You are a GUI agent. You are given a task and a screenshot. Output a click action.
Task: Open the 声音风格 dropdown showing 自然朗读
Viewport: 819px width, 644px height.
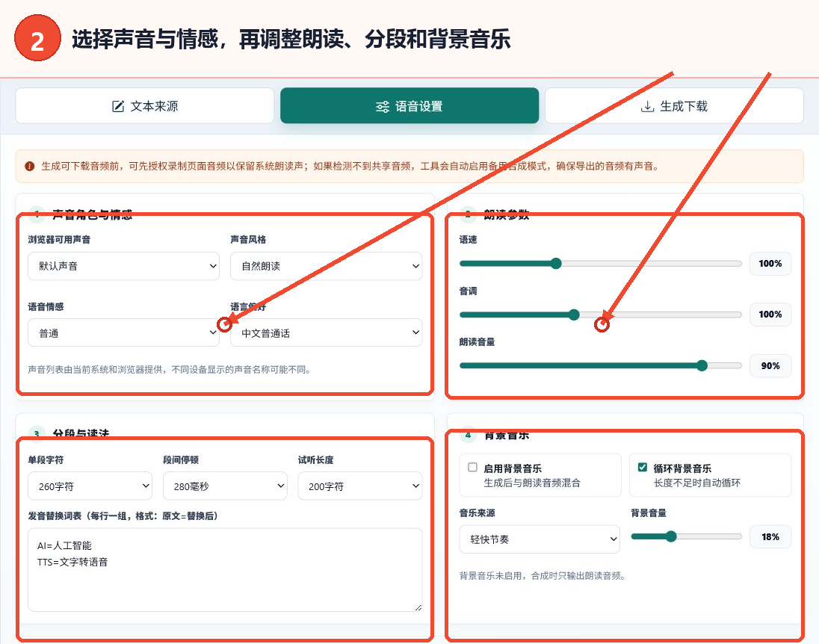[x=326, y=266]
